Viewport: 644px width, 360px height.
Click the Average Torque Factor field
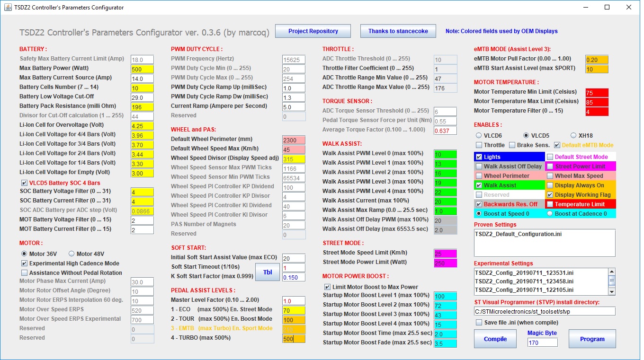click(446, 131)
